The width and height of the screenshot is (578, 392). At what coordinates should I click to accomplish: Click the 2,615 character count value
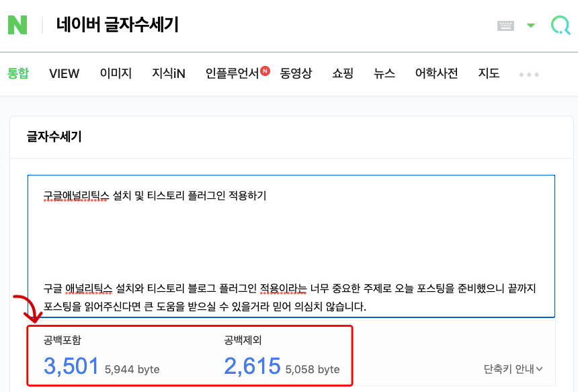click(252, 366)
